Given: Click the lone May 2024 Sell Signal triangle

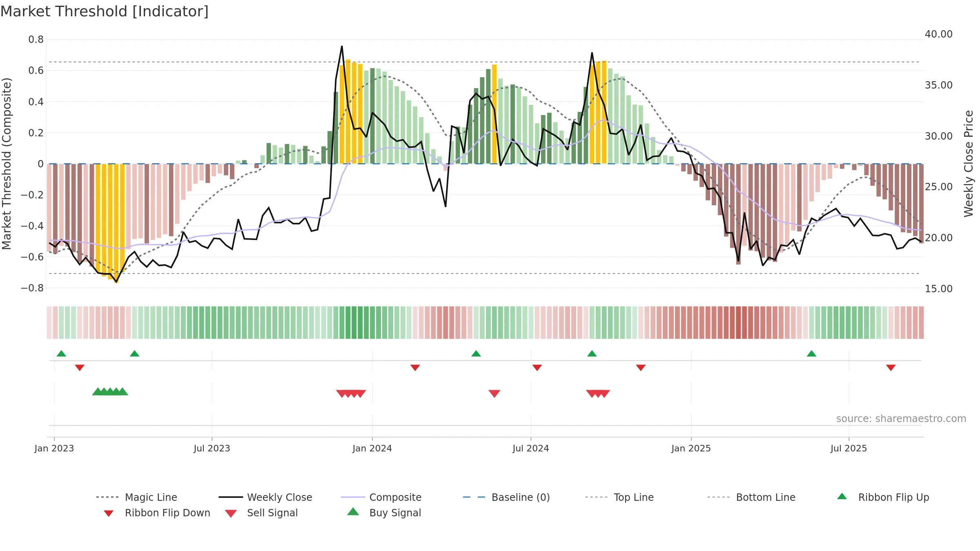Looking at the screenshot, I should [494, 393].
